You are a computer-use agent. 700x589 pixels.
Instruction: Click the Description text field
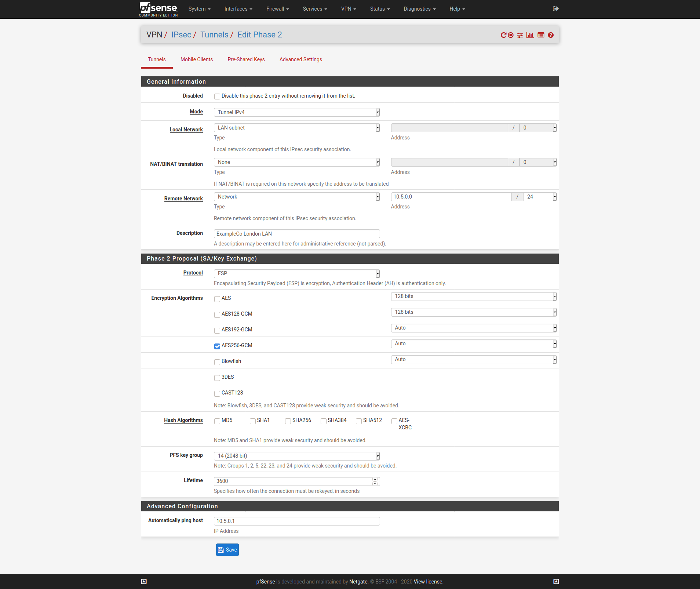(296, 234)
